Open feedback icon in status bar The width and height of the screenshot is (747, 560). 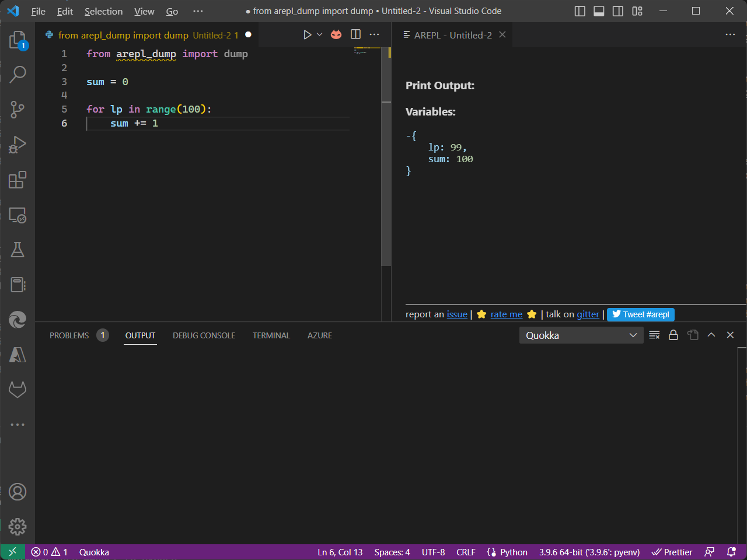click(710, 552)
